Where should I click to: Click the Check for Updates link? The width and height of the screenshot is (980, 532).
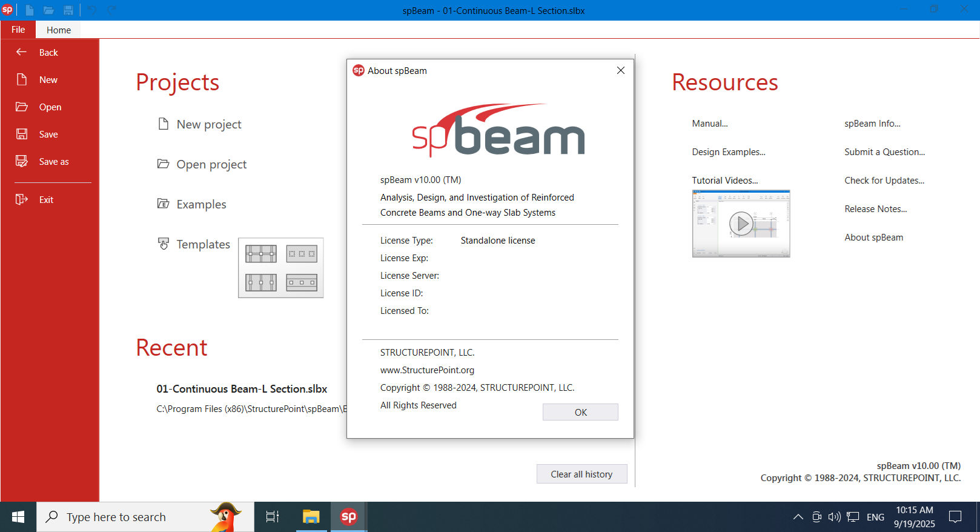pyautogui.click(x=884, y=181)
